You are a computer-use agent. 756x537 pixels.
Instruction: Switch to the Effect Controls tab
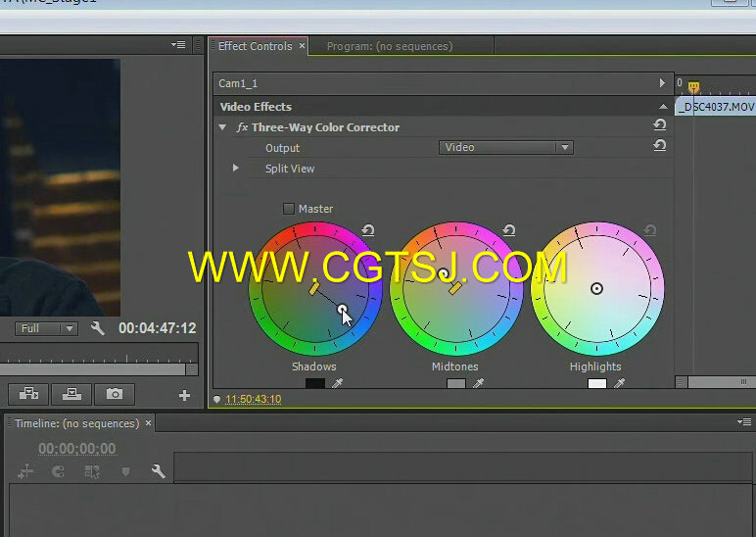coord(255,46)
